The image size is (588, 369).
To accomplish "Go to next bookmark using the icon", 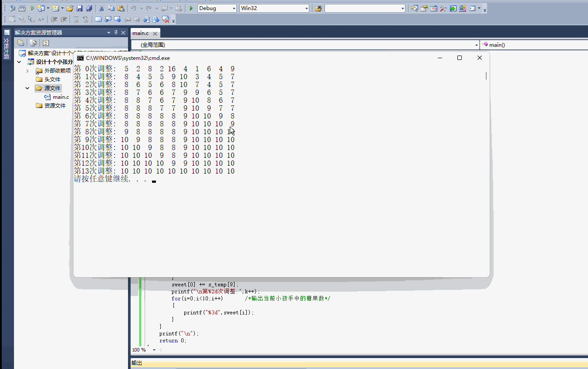I will pos(118,19).
